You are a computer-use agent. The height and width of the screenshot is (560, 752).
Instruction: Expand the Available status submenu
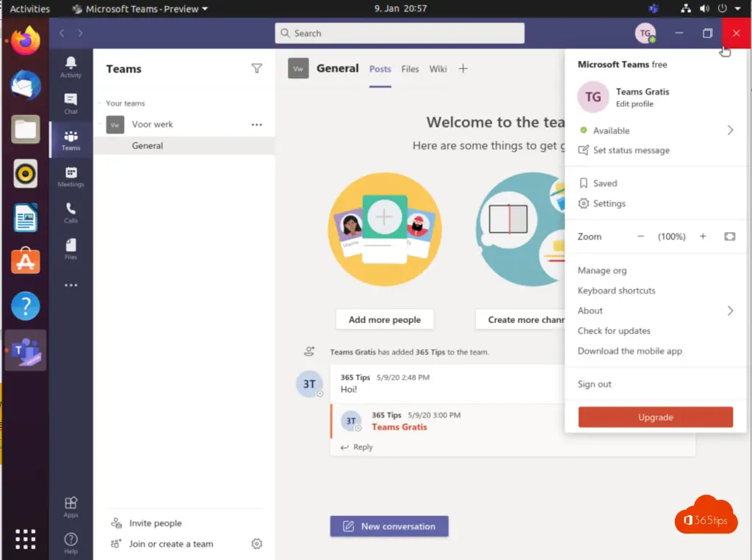(730, 130)
